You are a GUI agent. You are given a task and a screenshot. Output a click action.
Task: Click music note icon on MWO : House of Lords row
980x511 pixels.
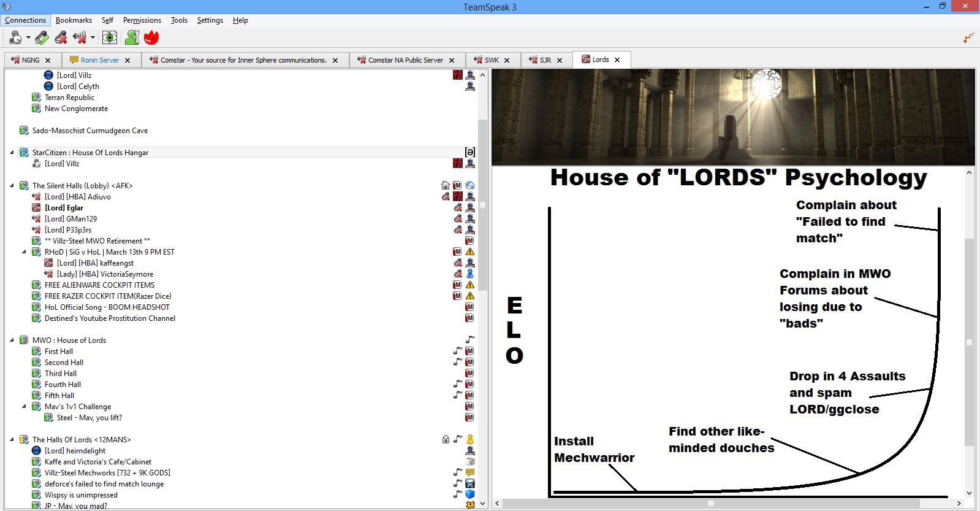pos(470,340)
